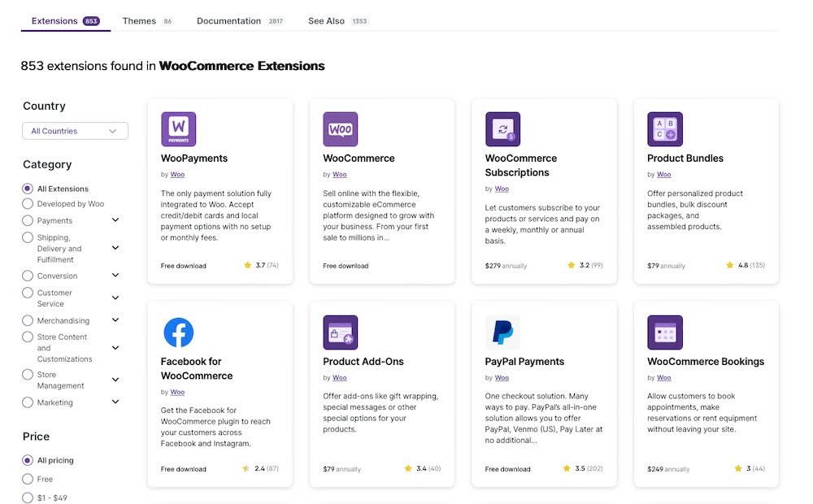Select the Payments category radio
813x504 pixels.
28,220
